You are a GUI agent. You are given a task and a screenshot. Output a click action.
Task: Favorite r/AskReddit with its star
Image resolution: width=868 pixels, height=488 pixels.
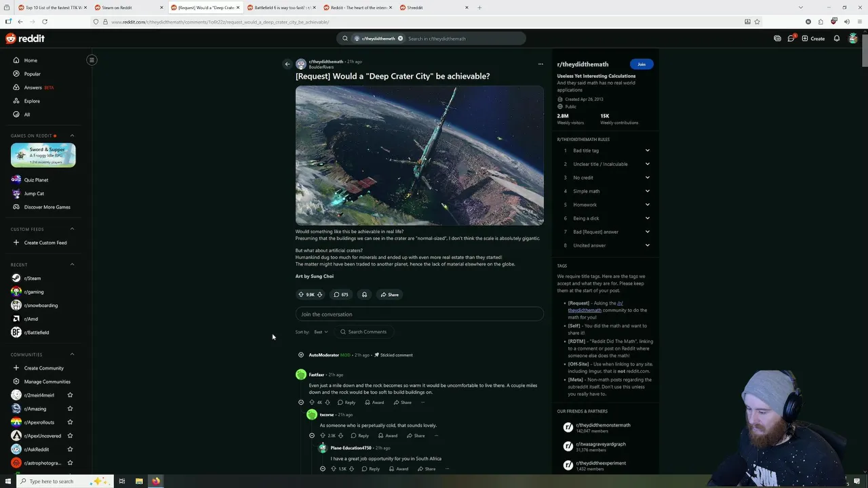coord(70,449)
